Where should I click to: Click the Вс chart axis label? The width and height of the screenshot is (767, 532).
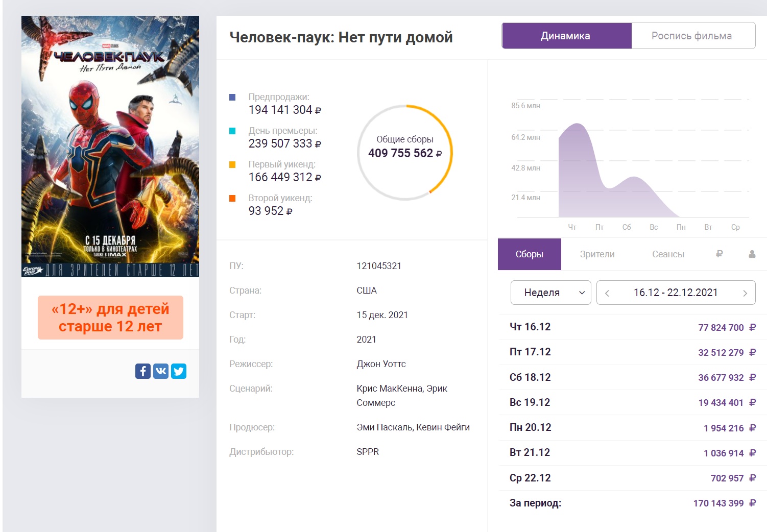pyautogui.click(x=654, y=227)
